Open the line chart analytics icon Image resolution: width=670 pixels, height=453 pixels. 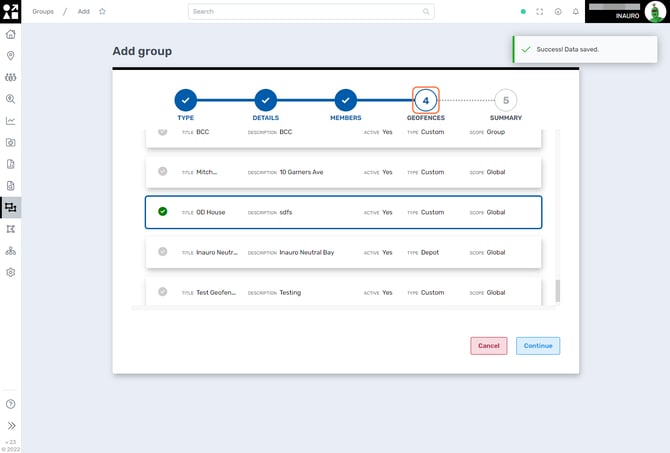tap(11, 121)
